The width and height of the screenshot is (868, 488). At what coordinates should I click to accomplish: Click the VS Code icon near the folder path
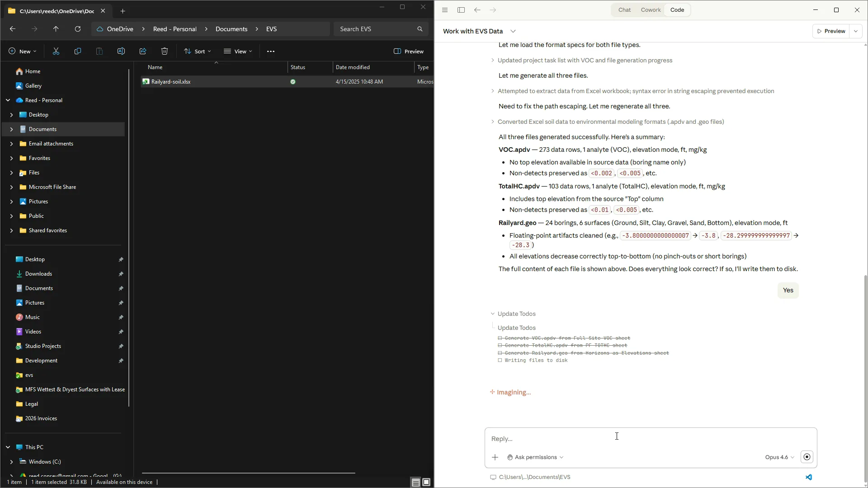pyautogui.click(x=809, y=477)
